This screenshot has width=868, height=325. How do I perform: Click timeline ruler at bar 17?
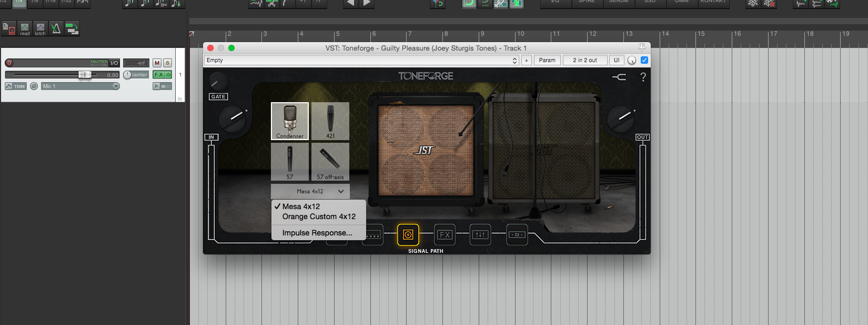point(773,34)
